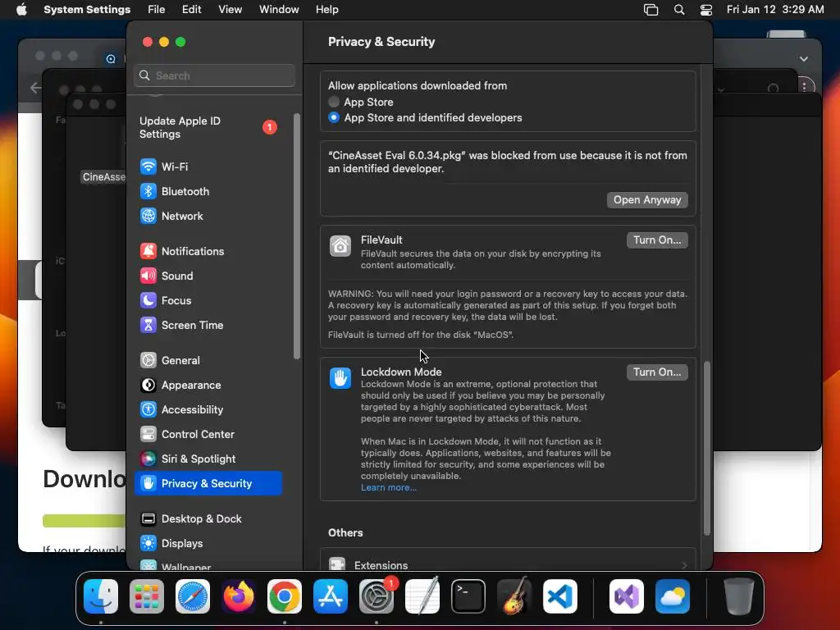Select Screen Time hourglass icon
Viewport: 840px width, 630px height.
[x=148, y=325]
